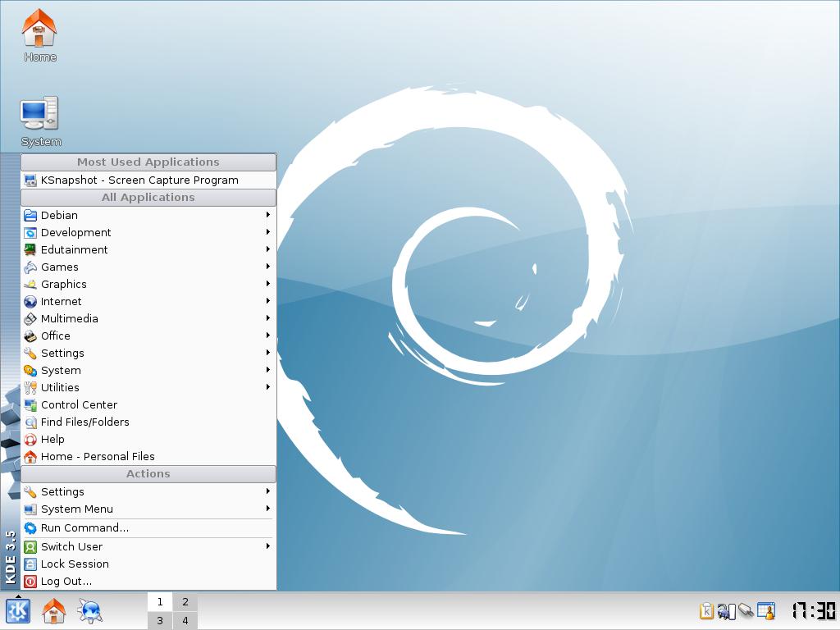Click the Run Command gear icon

30,528
